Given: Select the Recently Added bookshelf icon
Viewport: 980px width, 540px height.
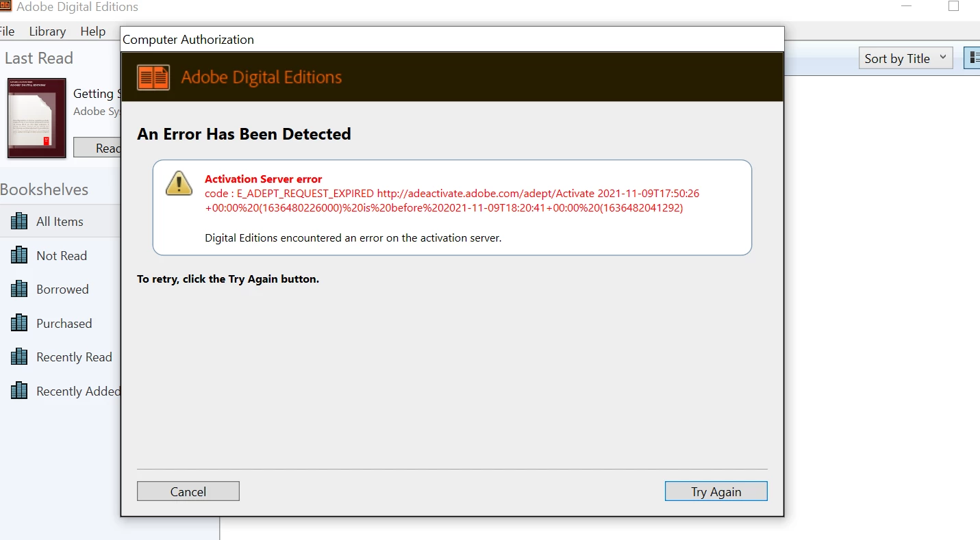Looking at the screenshot, I should click(19, 391).
